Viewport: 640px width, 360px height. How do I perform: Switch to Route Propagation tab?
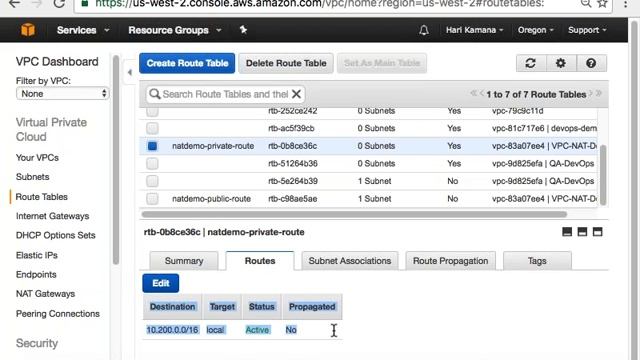450,261
